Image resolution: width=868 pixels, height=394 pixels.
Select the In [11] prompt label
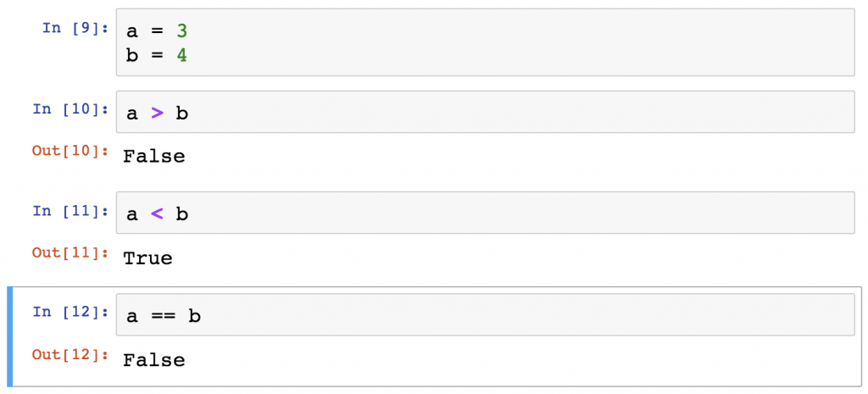(x=70, y=211)
